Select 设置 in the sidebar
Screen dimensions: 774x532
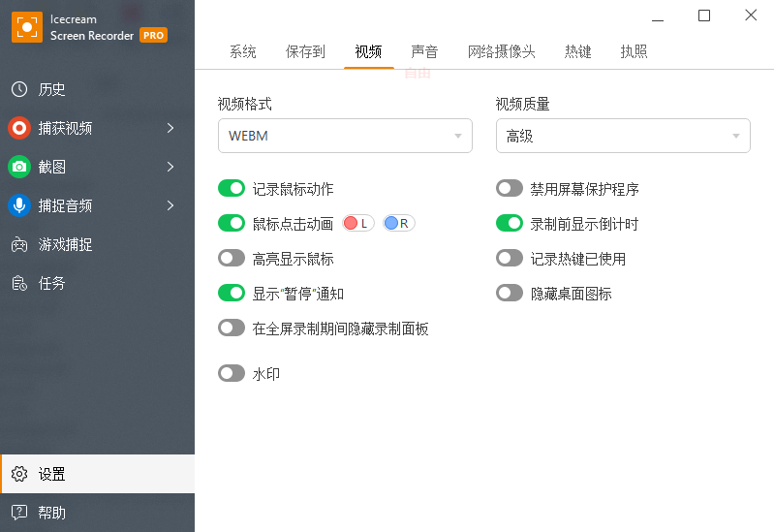click(x=97, y=474)
